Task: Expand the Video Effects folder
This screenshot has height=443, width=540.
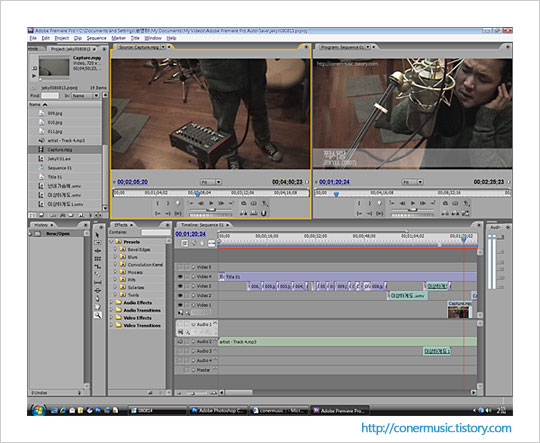Action: 111,318
